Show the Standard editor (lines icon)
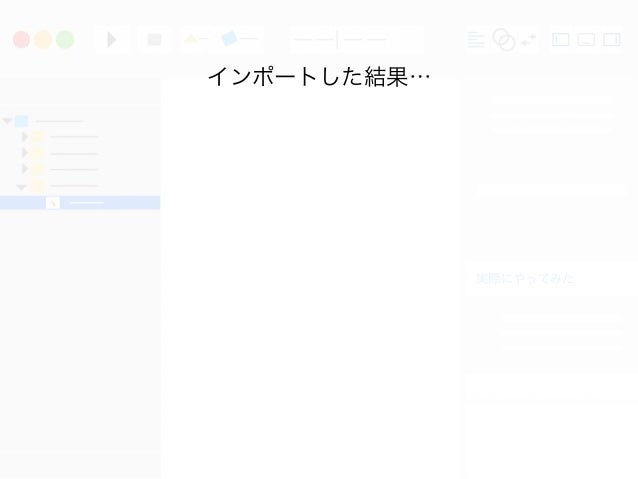This screenshot has height=479, width=638. 476,39
